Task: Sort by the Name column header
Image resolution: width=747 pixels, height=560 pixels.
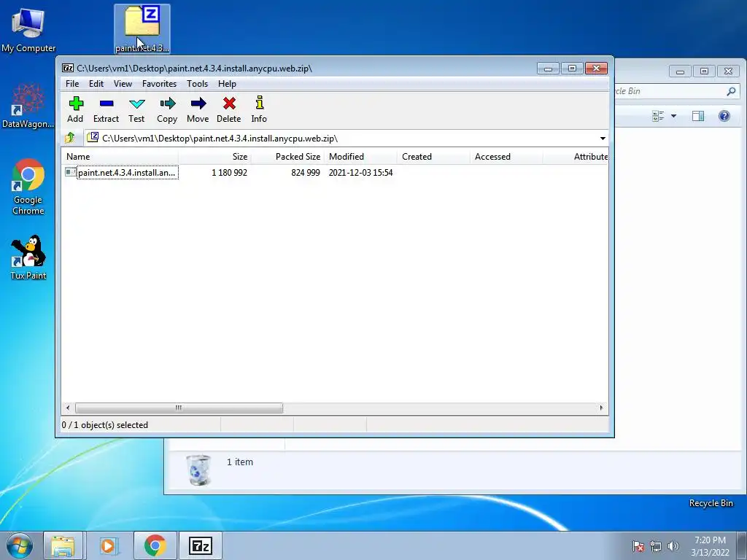Action: (x=120, y=157)
